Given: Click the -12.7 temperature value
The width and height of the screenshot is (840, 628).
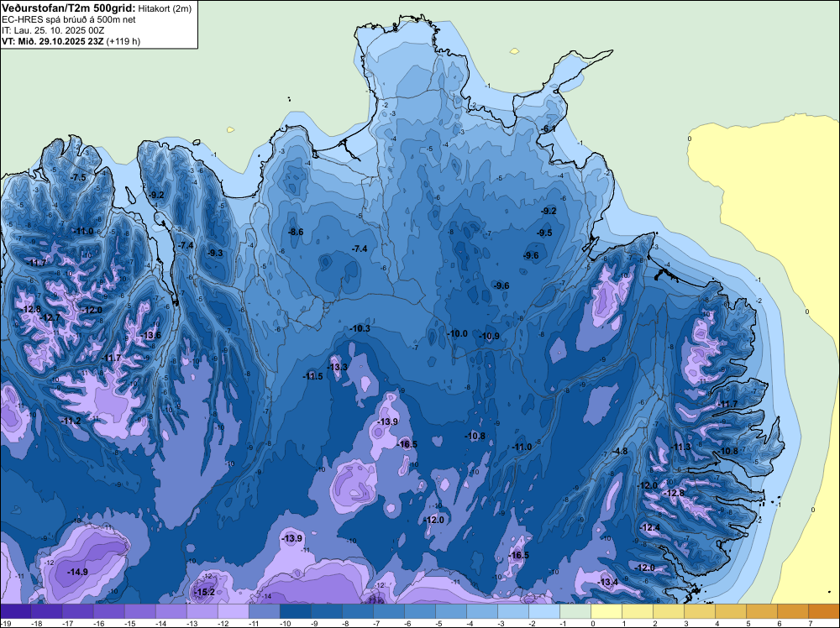Looking at the screenshot, I should click(50, 317).
